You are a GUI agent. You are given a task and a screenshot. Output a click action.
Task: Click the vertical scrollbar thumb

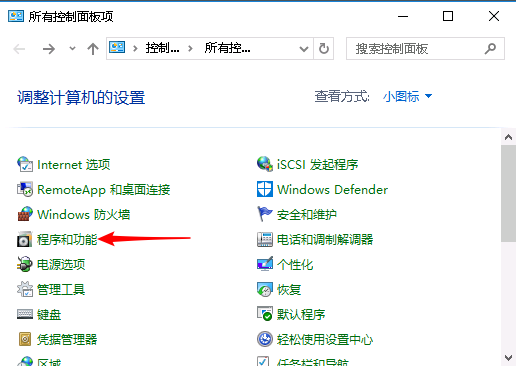[x=508, y=193]
